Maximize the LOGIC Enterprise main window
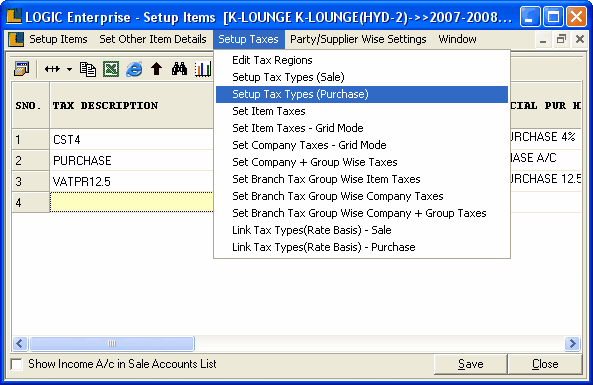This screenshot has width=593, height=385. [553, 17]
